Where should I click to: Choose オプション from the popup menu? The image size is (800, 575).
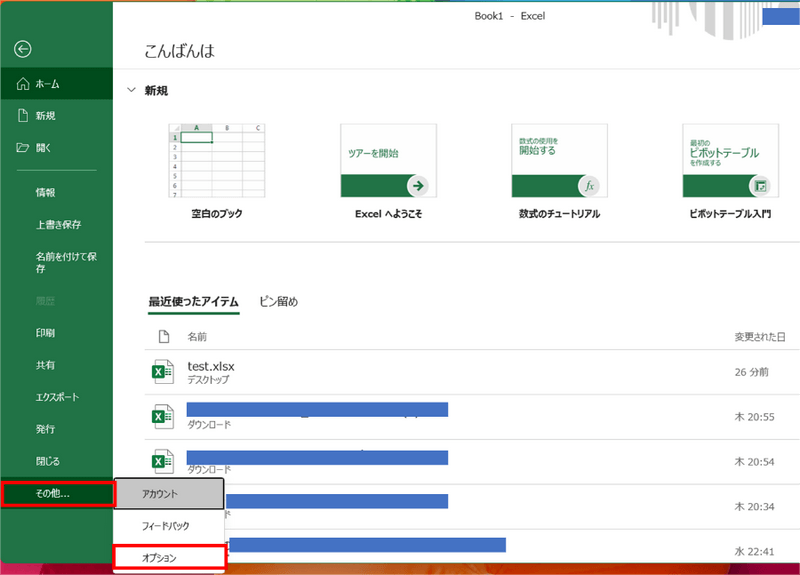[169, 556]
